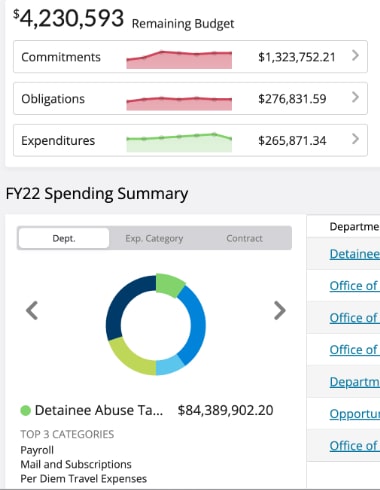Image resolution: width=380 pixels, height=490 pixels.
Task: Open the Departm... link in table
Action: click(355, 382)
